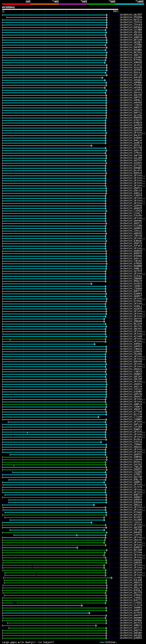Image resolution: width=146 pixels, height=644 pixels.
Task: Select hit UniRef100_C4J6H1
Action: click(131, 578)
